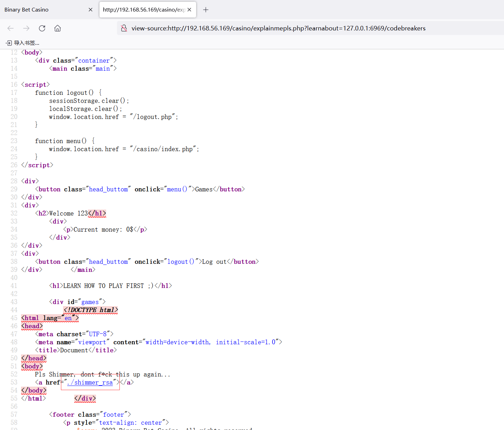Screen dimensions: 504x430
Task: Select the text 'localStorage.clear();'
Action: click(x=85, y=109)
